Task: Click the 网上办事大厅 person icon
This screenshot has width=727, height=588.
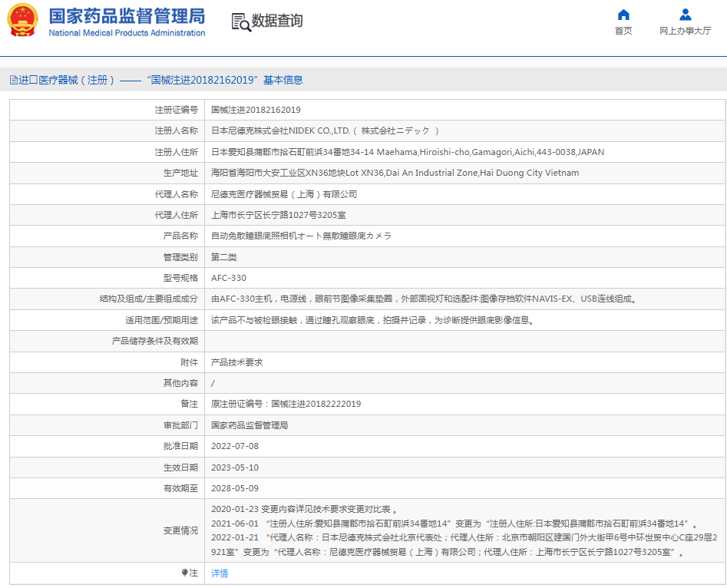Action: click(684, 13)
